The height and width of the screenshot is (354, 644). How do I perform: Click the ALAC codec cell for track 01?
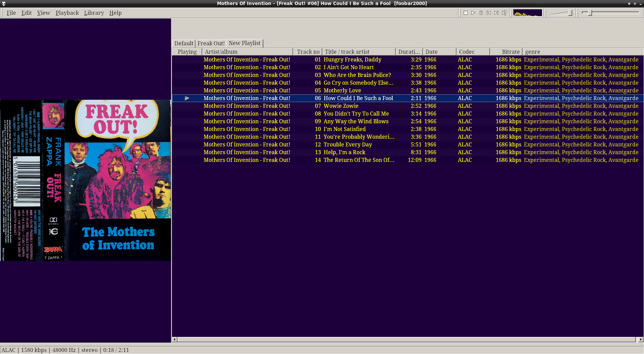pos(465,59)
